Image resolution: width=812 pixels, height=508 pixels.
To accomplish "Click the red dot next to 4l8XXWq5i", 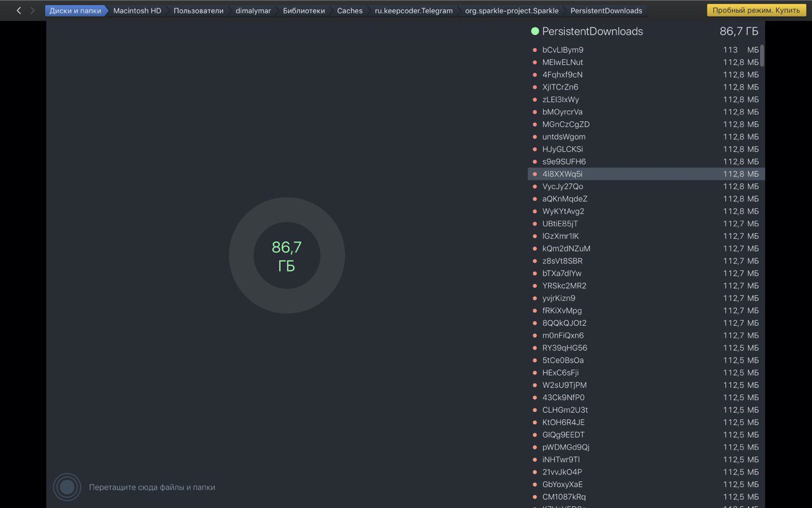I will point(535,174).
